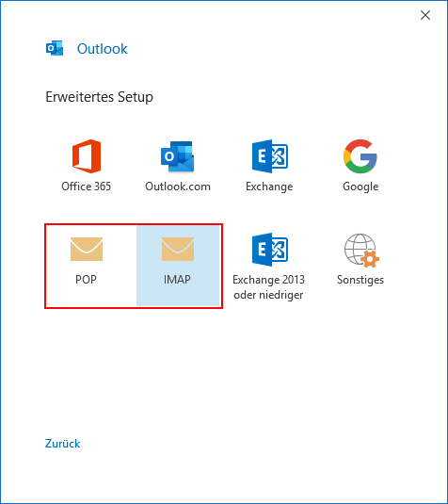Pick the Exchange 2013 oder niedriger icon
Image resolution: width=448 pixels, height=504 pixels.
[x=270, y=250]
